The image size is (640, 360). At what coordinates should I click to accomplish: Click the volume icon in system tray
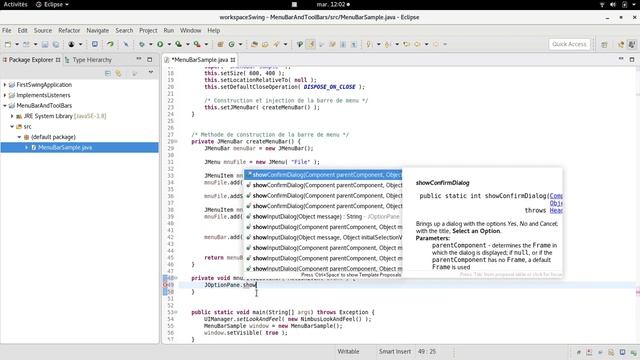pos(613,4)
